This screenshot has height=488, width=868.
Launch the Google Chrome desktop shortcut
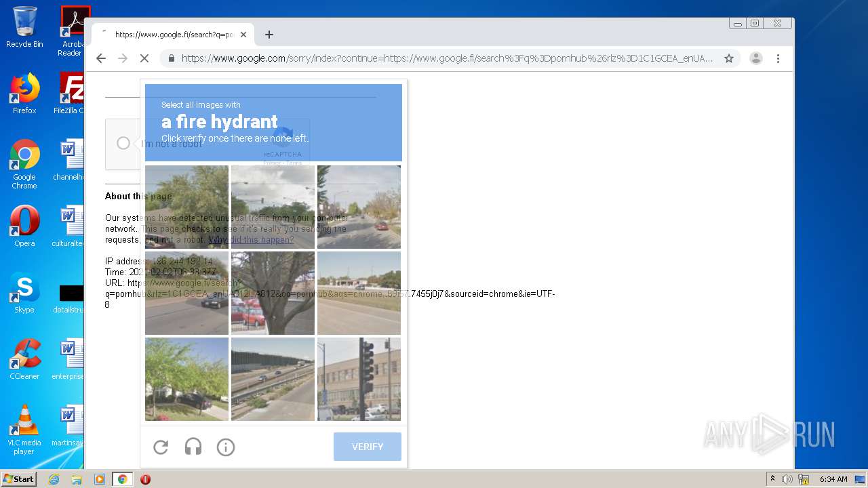[x=24, y=164]
